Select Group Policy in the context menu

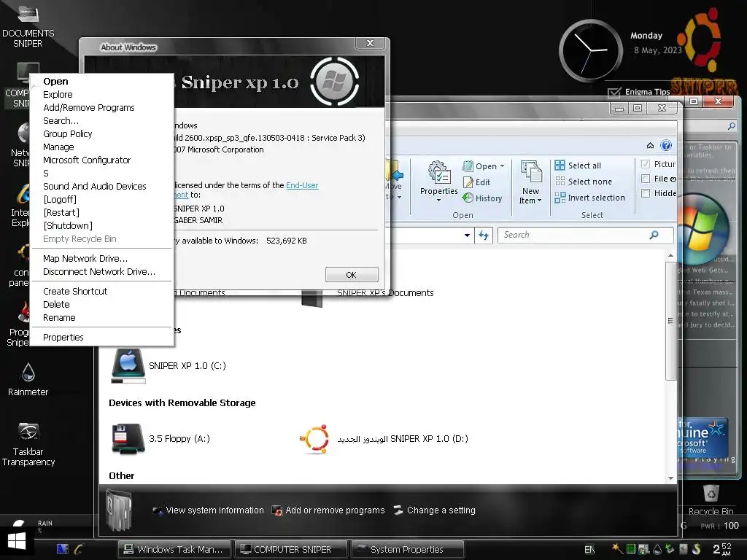coord(68,134)
